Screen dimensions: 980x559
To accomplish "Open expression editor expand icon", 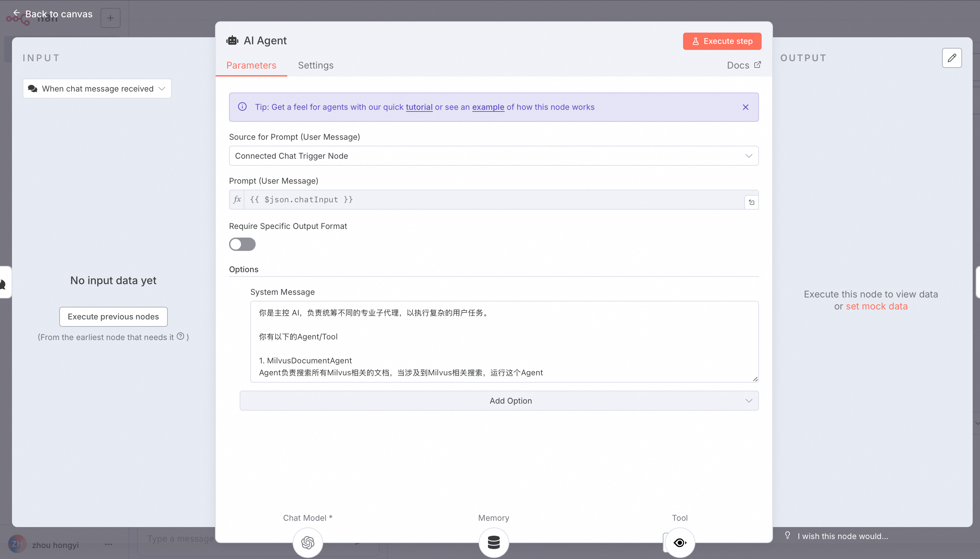I will (x=752, y=202).
